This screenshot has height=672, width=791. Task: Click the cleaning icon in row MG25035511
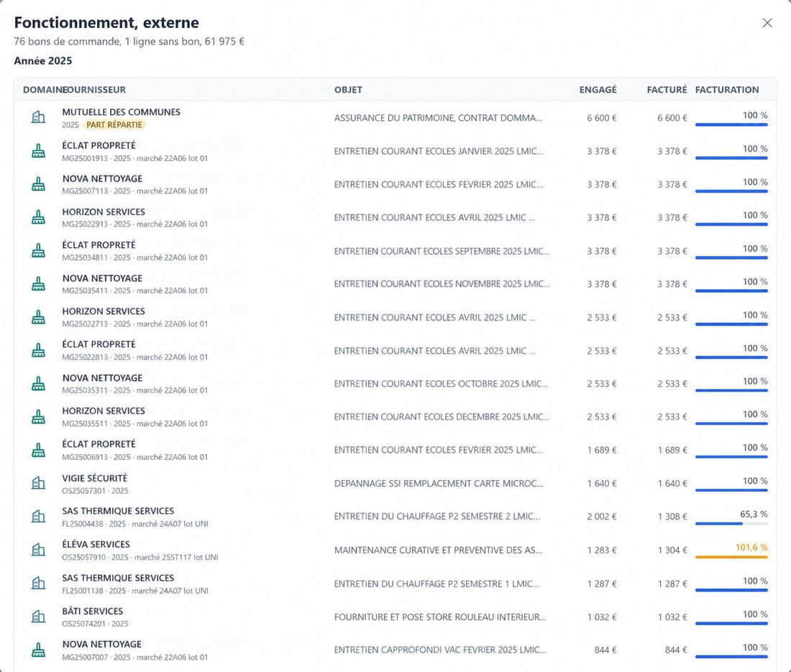[38, 417]
